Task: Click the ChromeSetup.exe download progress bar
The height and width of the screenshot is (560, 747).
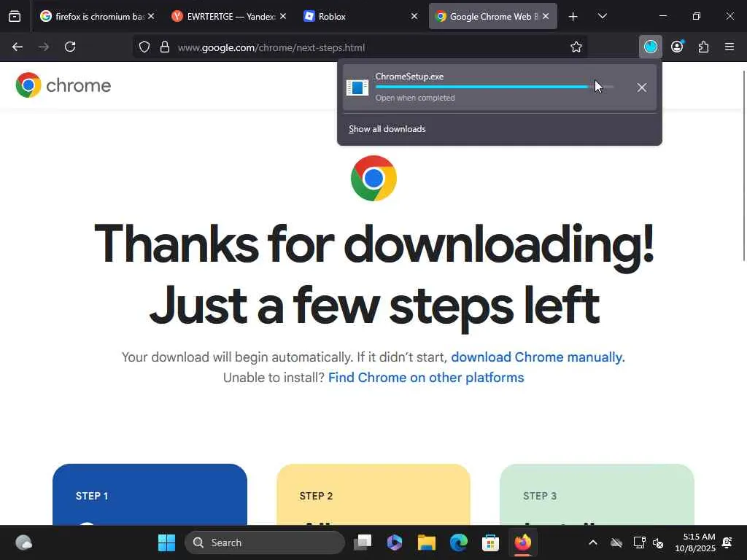Action: coord(494,87)
